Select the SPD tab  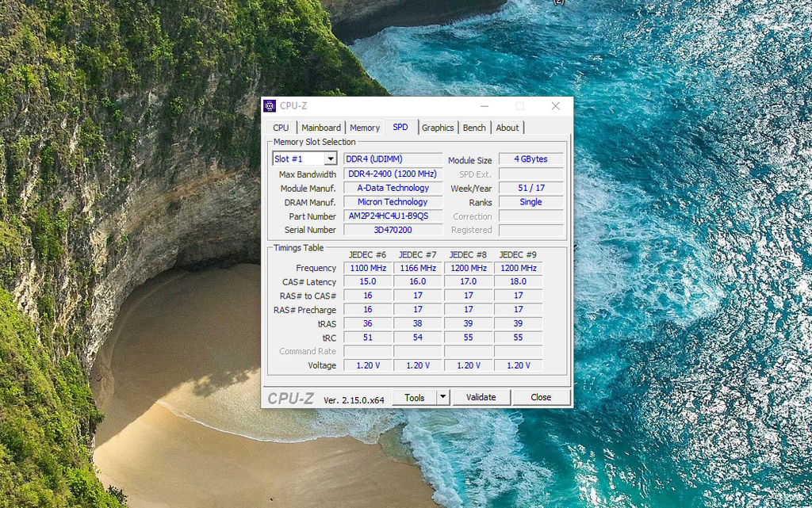tap(400, 128)
